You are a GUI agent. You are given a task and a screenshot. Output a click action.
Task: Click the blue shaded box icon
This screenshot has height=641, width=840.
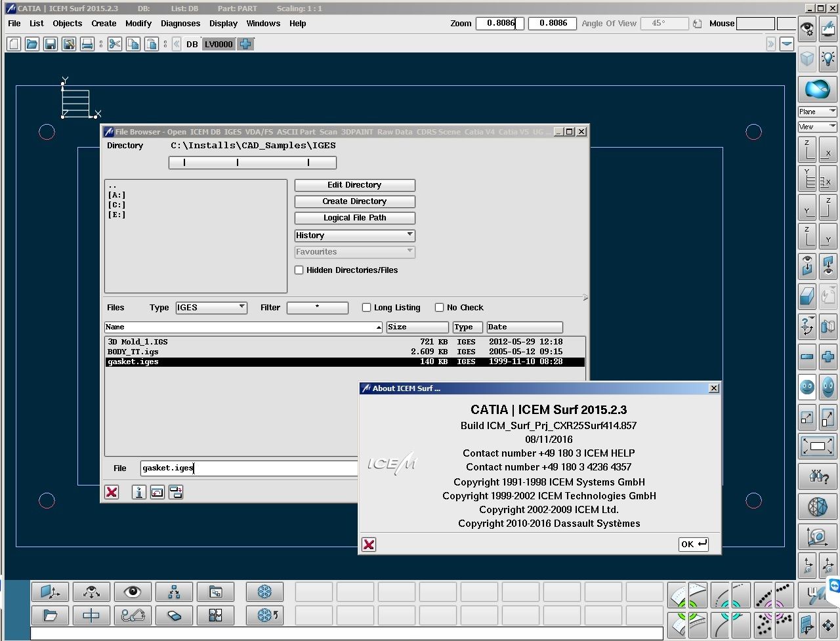[x=807, y=296]
